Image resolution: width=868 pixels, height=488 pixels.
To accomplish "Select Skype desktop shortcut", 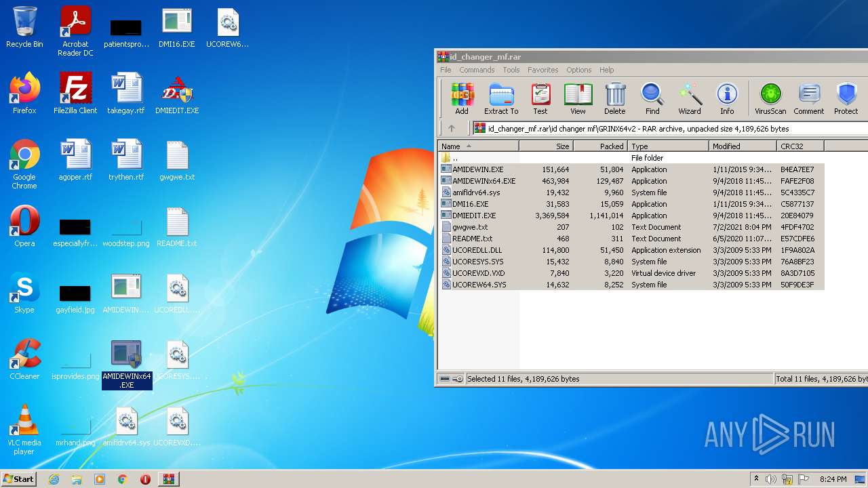I will coord(24,293).
